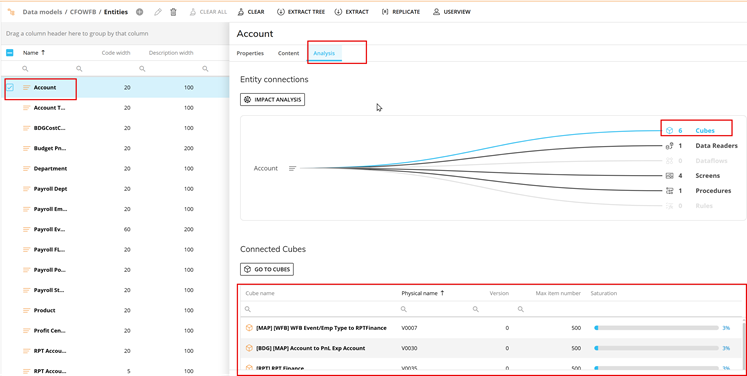The width and height of the screenshot is (747, 376).
Task: Click the IMPACT ANALYSIS button
Action: pos(272,100)
